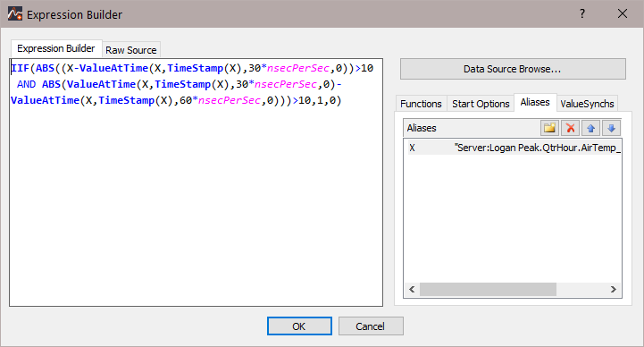Viewport: 644px width, 347px height.
Task: Click the add alias folder icon
Action: (549, 128)
